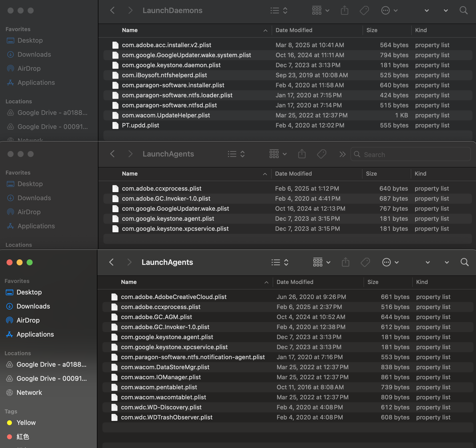
Task: Click the search magnifier in the bottom LaunchAgents window
Action: click(464, 262)
